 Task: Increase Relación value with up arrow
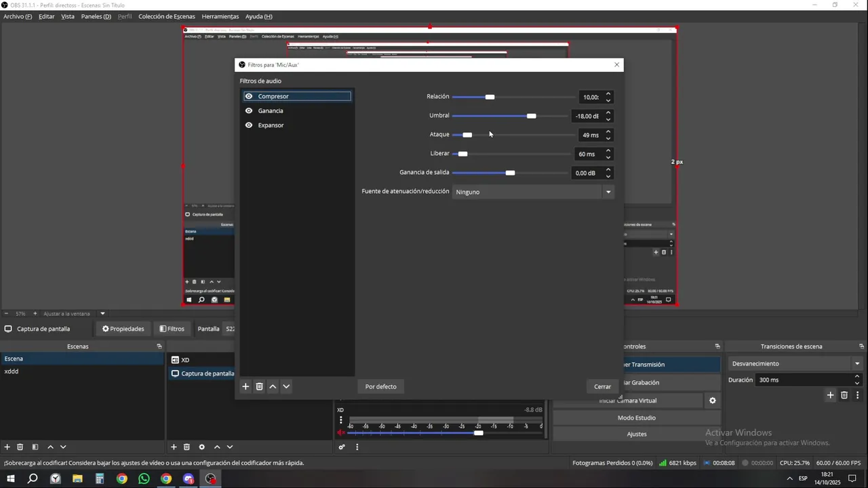coord(608,94)
